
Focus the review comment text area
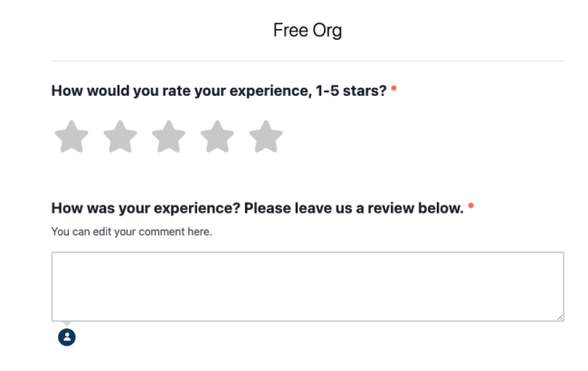308,286
